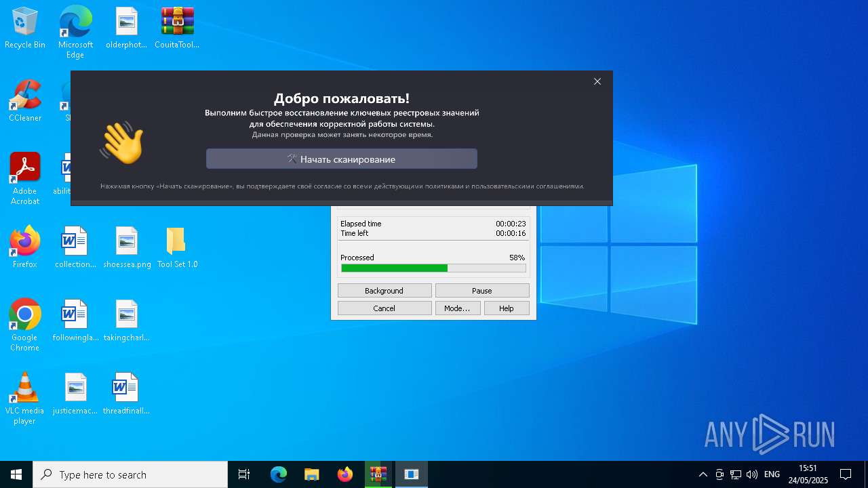Open the ENG language selector
868x488 pixels.
point(772,474)
